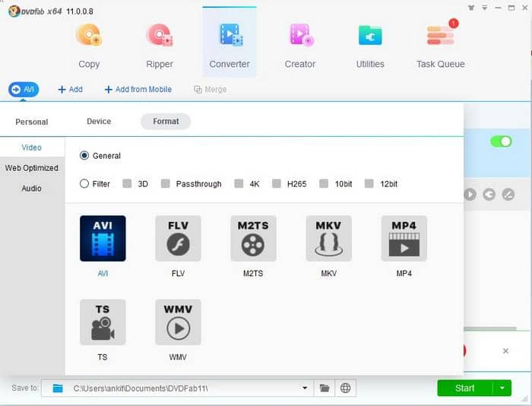Viewport: 532px width, 406px height.
Task: Check the 3D filter checkbox
Action: pos(127,184)
